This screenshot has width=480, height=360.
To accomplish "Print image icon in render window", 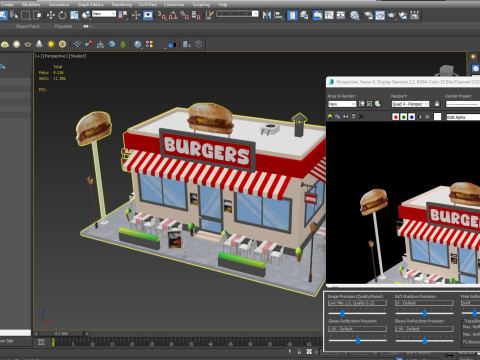I will pyautogui.click(x=353, y=116).
